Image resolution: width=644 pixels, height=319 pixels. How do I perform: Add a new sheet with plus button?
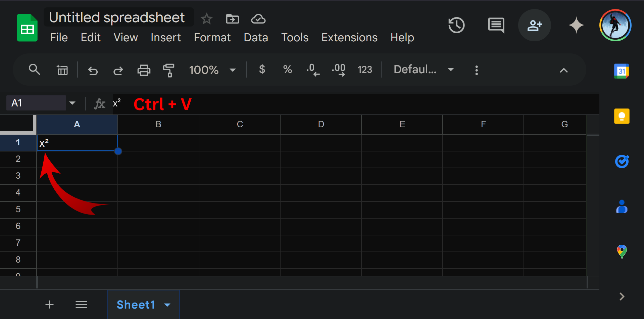(49, 305)
